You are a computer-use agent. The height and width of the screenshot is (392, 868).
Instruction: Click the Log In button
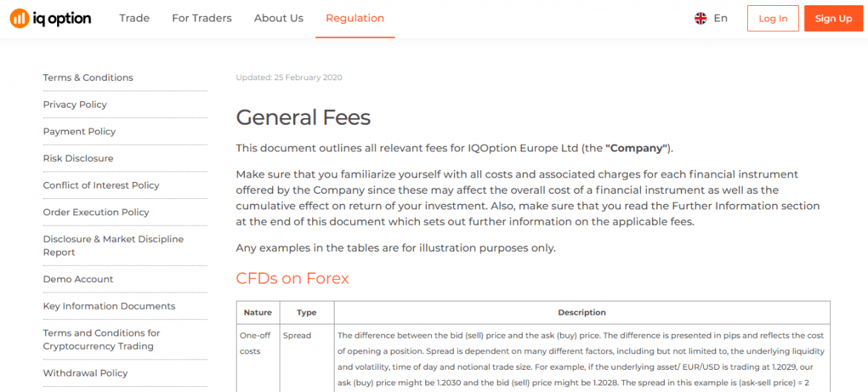click(772, 19)
